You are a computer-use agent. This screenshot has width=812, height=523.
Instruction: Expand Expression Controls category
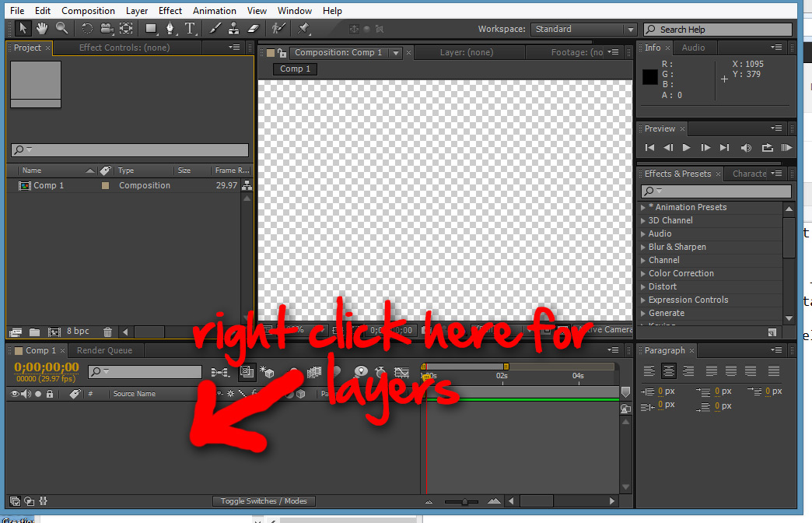tap(643, 300)
